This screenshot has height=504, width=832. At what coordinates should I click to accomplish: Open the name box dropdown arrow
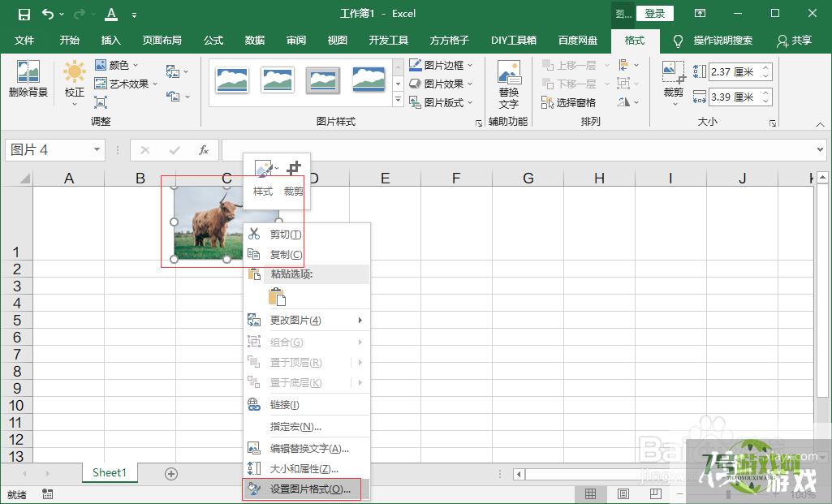[x=97, y=149]
